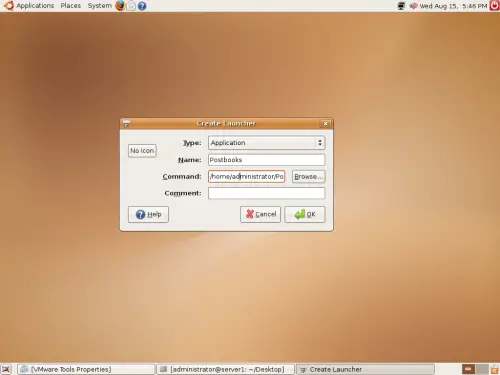500x375 pixels.
Task: Open the Ubuntu Applications menu
Action: click(x=29, y=6)
